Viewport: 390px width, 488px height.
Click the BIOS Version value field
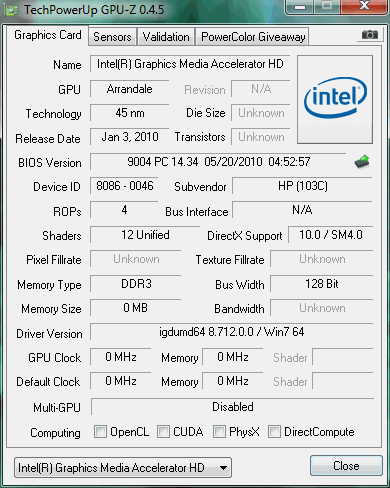tap(218, 162)
